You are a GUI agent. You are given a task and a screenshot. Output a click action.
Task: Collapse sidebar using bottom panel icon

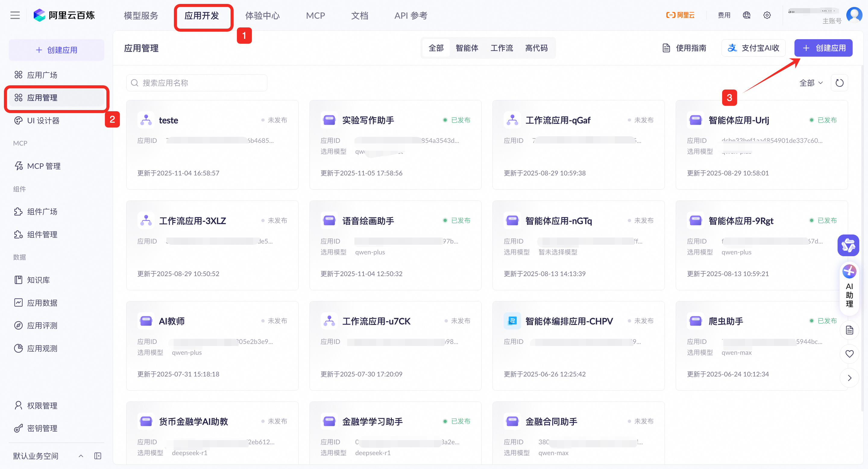tap(98, 456)
